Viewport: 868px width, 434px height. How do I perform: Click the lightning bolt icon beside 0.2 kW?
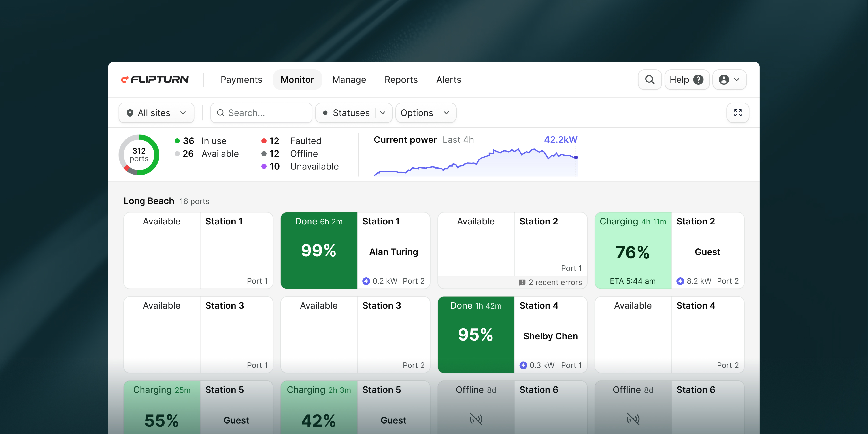tap(366, 281)
